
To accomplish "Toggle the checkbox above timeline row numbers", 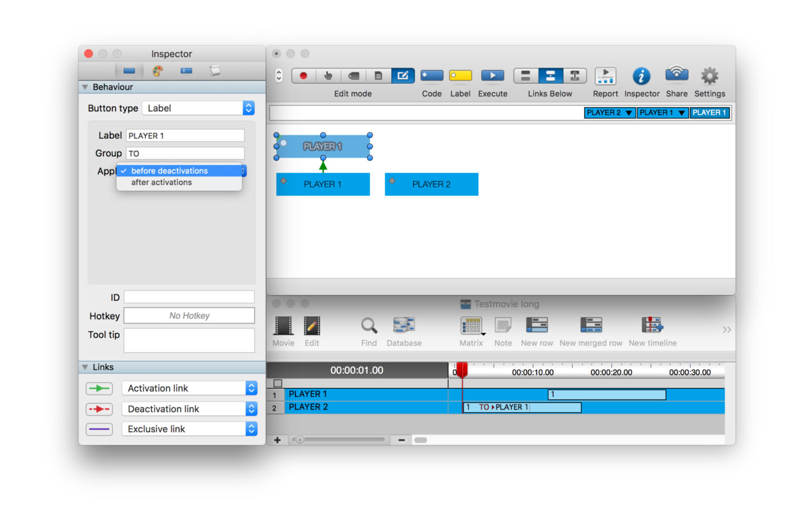I will [278, 383].
